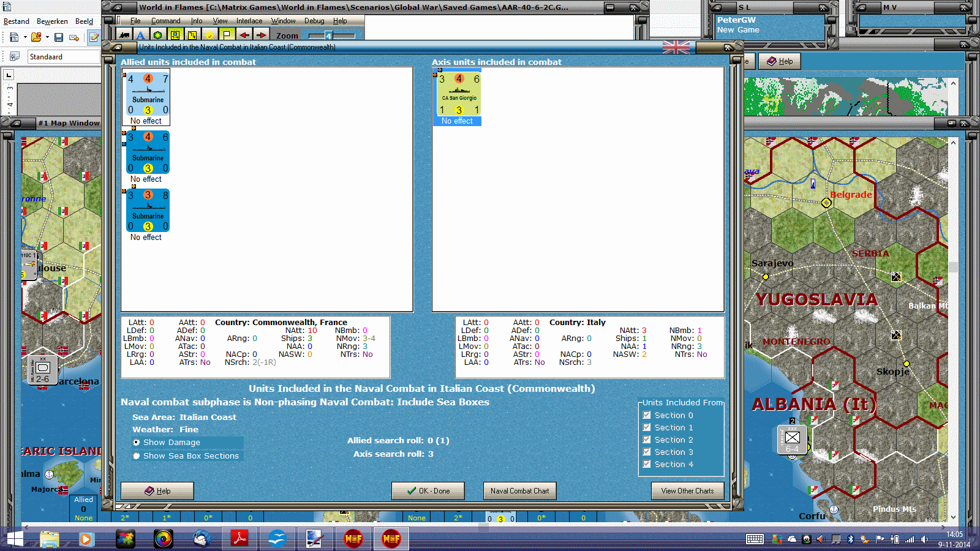Toggle the Section 0 checkbox

[x=647, y=415]
